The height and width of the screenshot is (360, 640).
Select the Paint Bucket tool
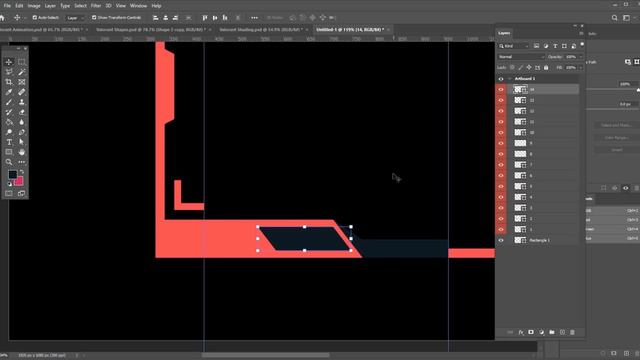9,122
